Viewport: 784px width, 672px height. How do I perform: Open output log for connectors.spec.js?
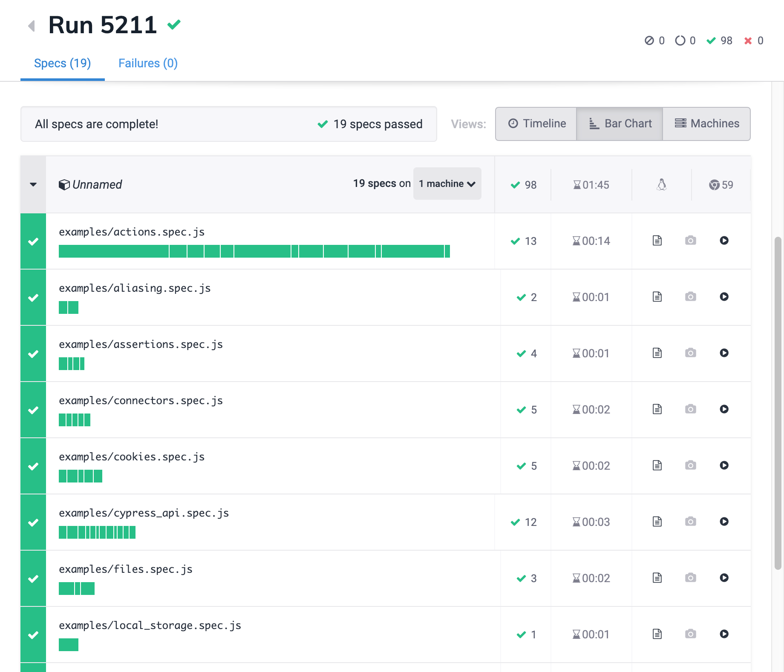point(657,409)
